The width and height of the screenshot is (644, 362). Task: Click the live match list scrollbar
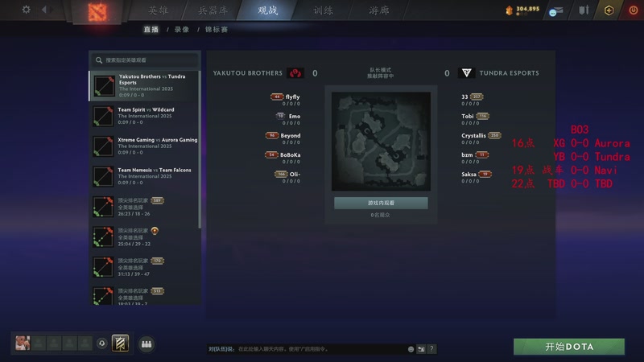(200, 150)
